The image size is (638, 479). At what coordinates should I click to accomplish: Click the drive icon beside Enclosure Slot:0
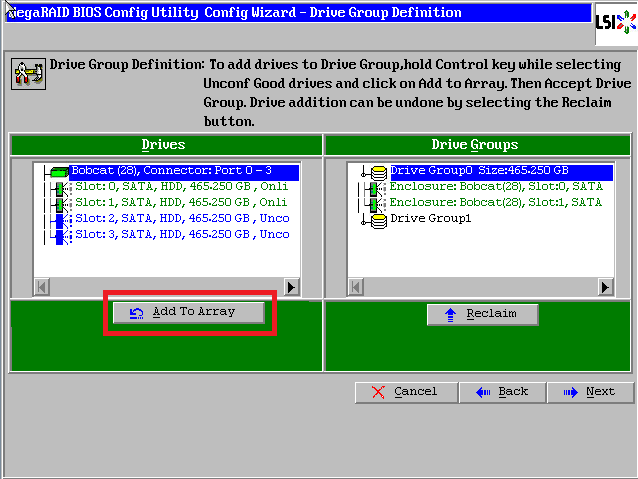pos(376,189)
